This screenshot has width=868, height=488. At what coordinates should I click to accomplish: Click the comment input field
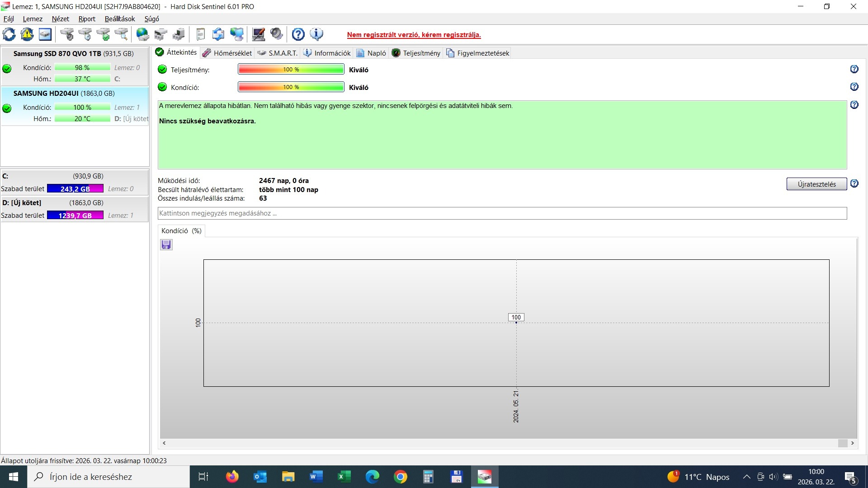click(x=502, y=213)
